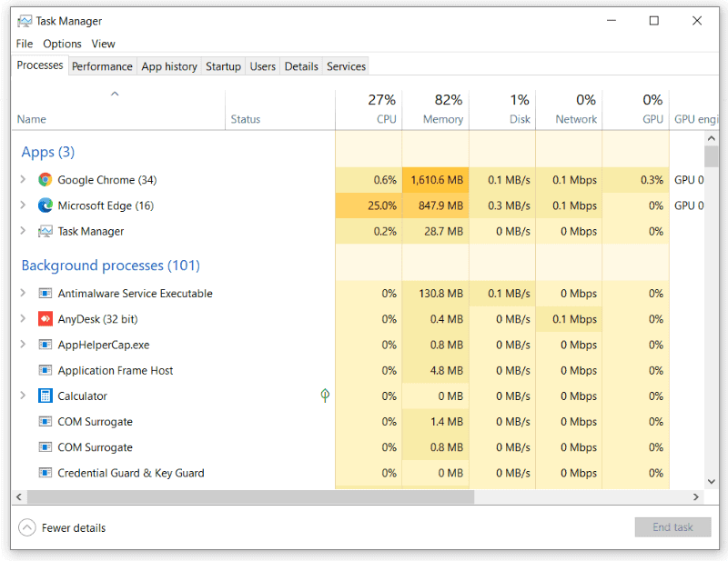Image resolution: width=728 pixels, height=561 pixels.
Task: Click the Google Chrome app icon
Action: [x=45, y=180]
